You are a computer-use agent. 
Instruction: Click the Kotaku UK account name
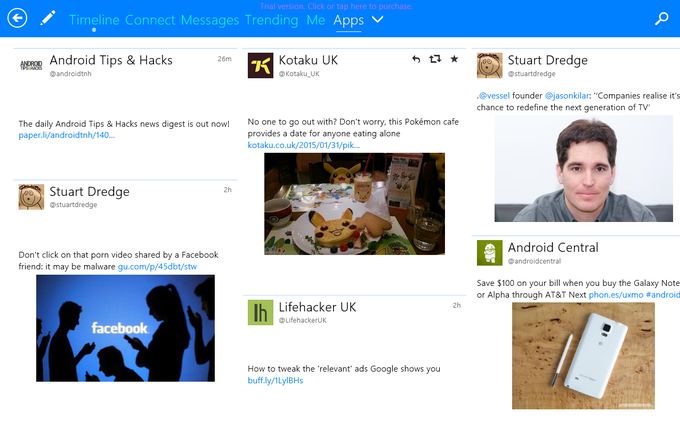pos(308,60)
